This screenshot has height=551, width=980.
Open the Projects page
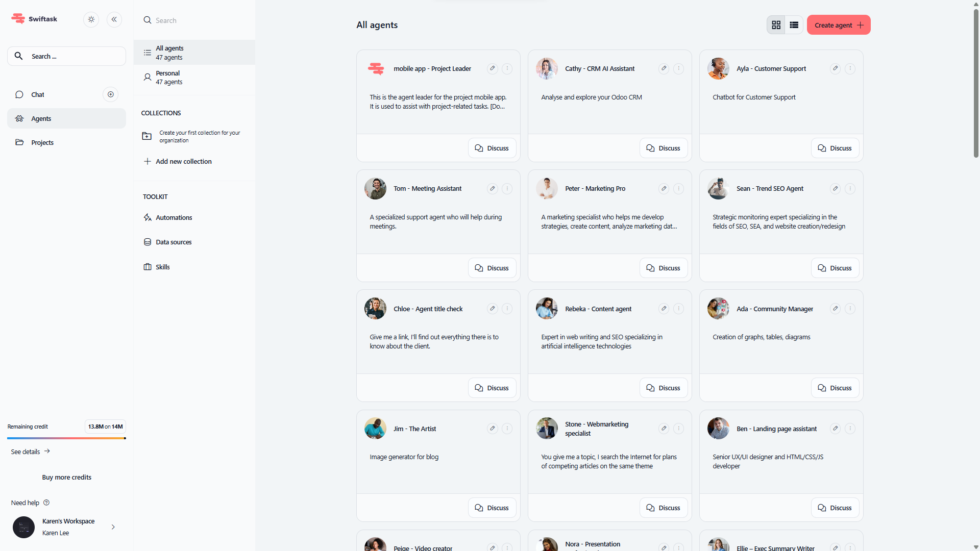[x=42, y=143]
